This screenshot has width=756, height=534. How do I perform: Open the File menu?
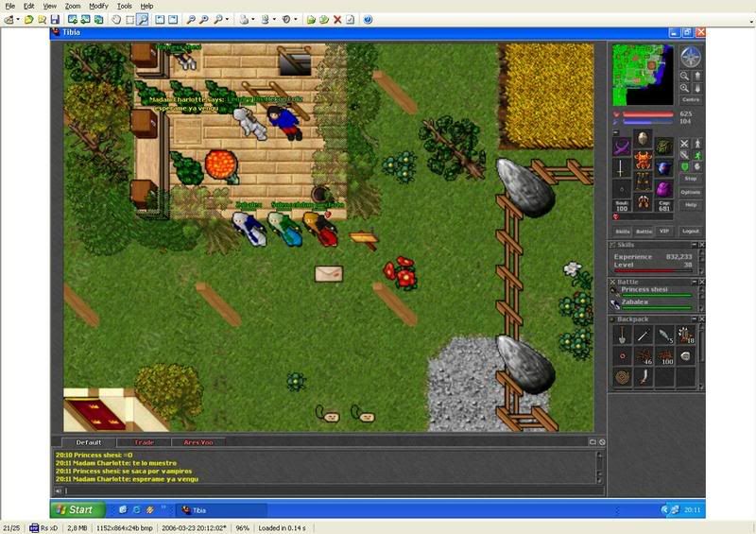coord(10,7)
